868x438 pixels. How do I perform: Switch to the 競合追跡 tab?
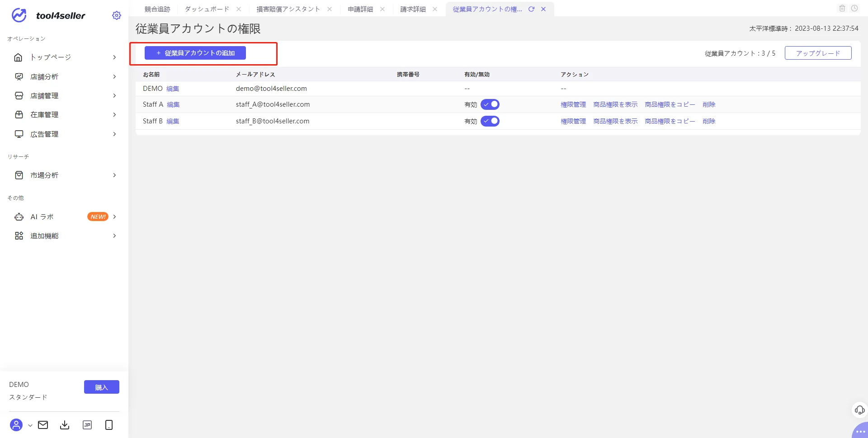point(157,9)
